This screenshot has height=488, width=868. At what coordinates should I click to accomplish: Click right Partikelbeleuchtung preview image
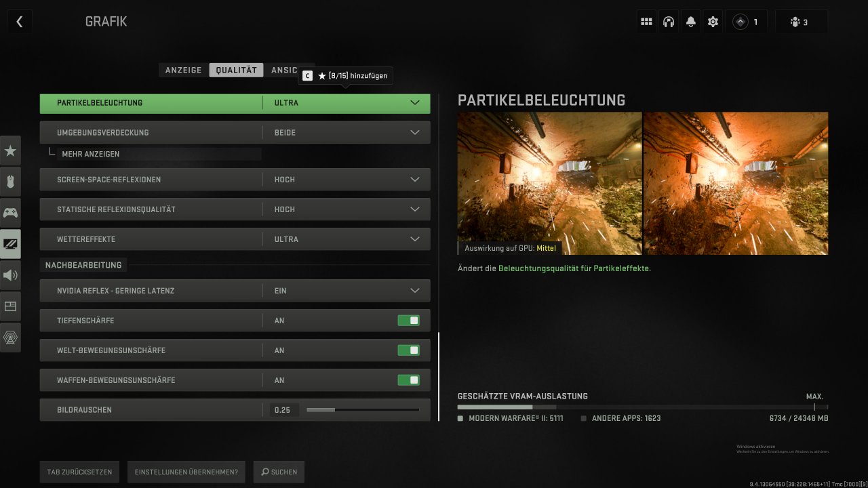(x=736, y=183)
